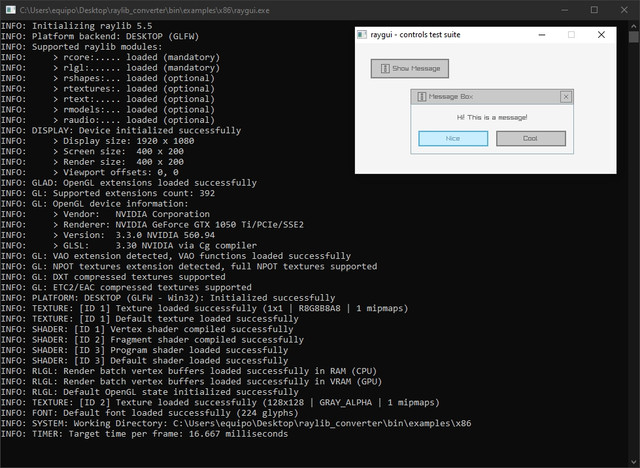Click raygui window title bar icon

click(362, 35)
